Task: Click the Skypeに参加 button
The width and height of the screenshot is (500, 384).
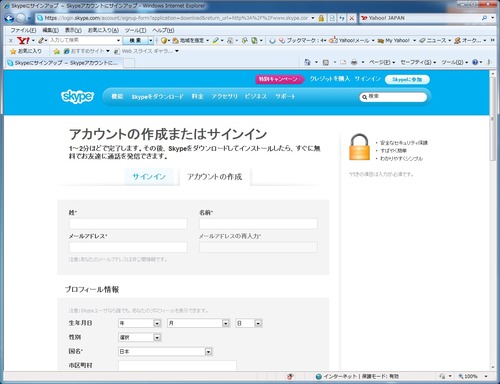Action: (x=407, y=79)
